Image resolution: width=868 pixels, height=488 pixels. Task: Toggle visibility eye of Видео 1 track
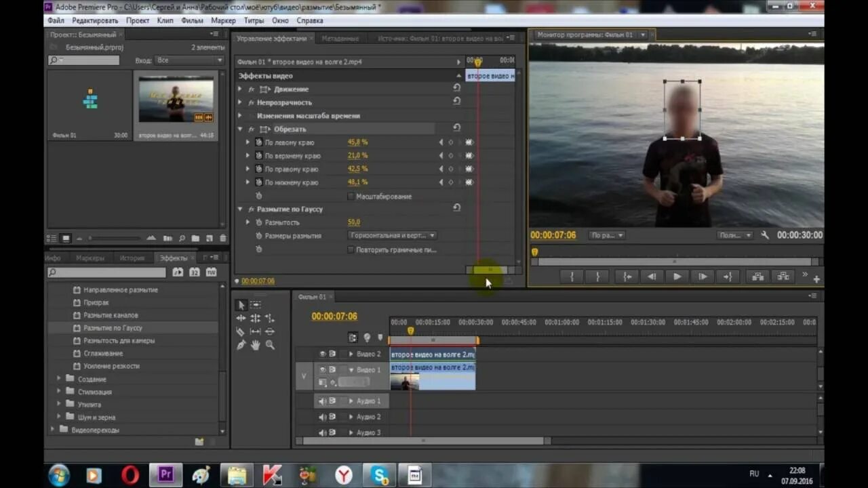[x=322, y=369]
